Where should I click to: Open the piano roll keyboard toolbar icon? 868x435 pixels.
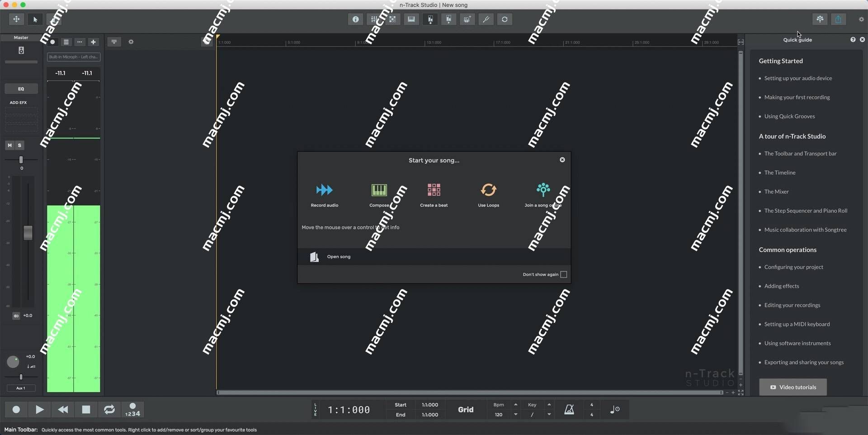coord(411,19)
